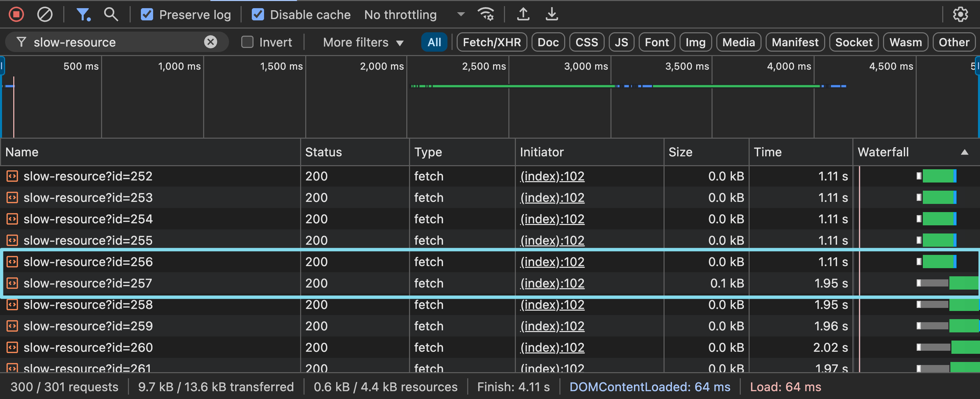Click the import HAR upload icon
Screen dimensions: 980x399
coord(523,14)
